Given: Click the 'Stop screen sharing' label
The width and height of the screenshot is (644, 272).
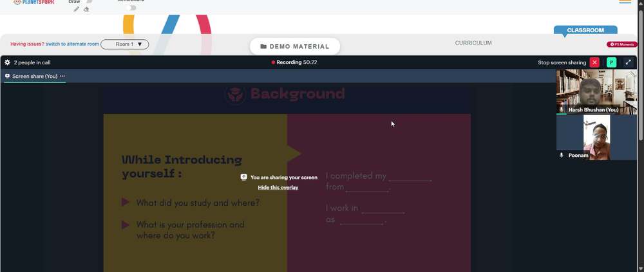Looking at the screenshot, I should (562, 63).
